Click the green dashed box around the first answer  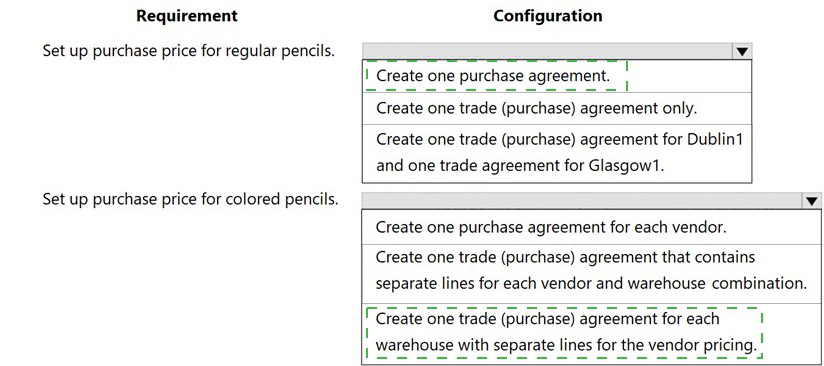[497, 76]
